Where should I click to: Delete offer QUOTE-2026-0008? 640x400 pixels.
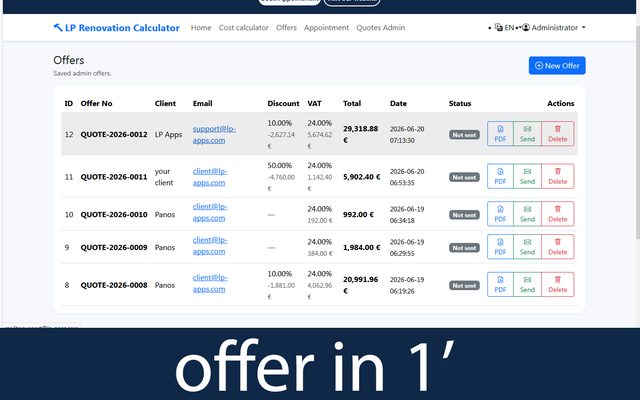click(558, 284)
